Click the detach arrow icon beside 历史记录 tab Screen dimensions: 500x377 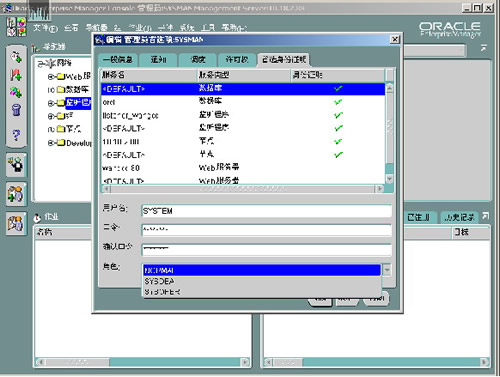pyautogui.click(x=486, y=216)
